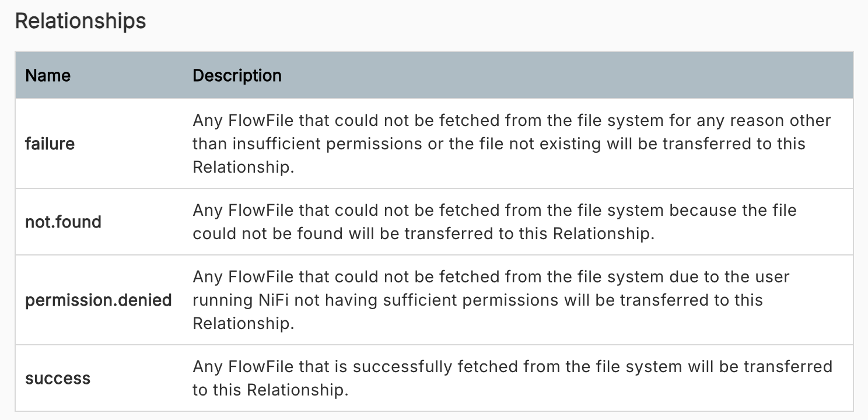868x420 pixels.
Task: Click the Relationships section heading
Action: click(80, 21)
